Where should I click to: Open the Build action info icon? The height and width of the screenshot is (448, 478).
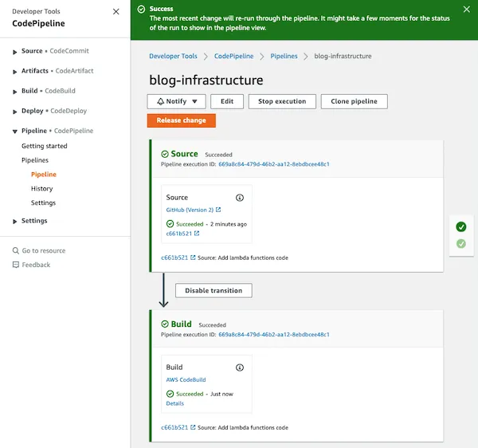click(x=240, y=367)
